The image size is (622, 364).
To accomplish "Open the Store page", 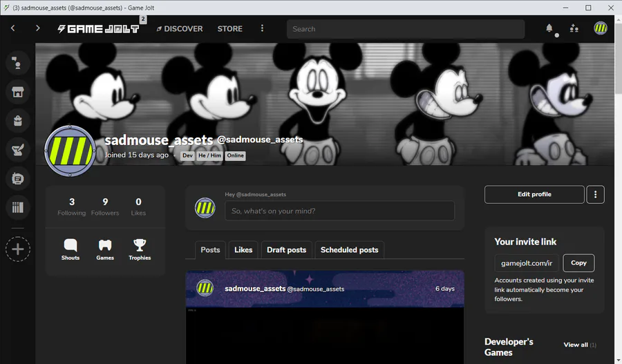I will click(229, 29).
